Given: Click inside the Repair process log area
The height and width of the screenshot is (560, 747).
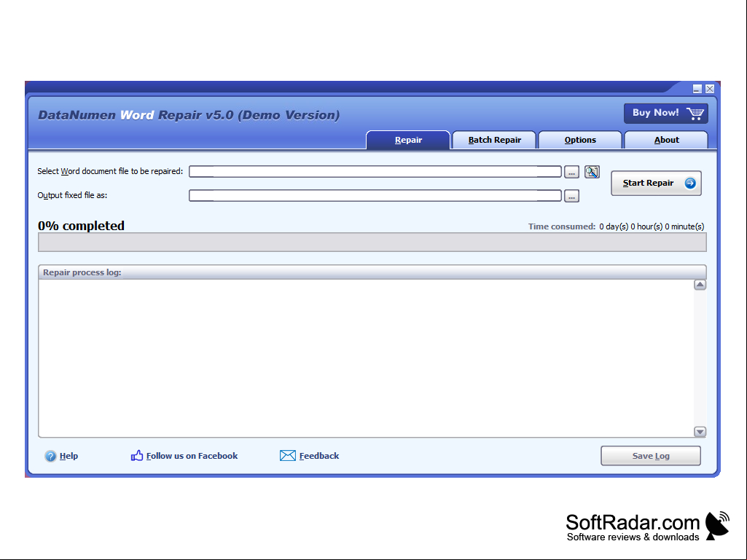Looking at the screenshot, I should coord(366,358).
